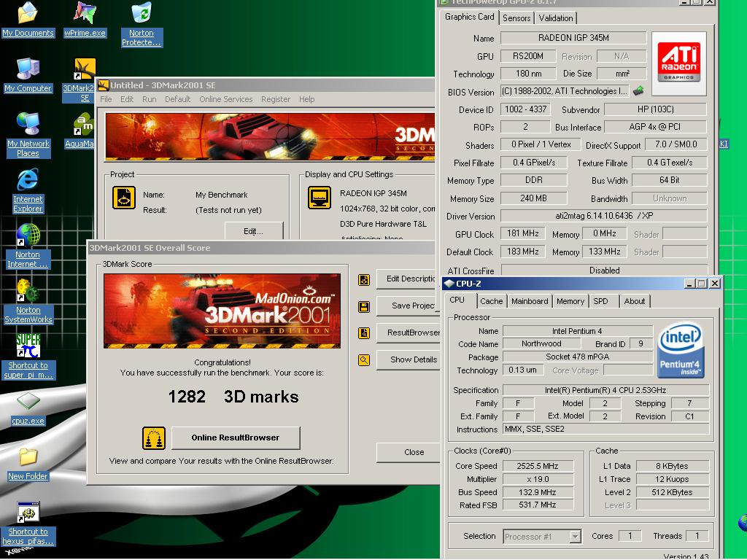Switch to About tab in CPU-Z
747x560 pixels.
pyautogui.click(x=634, y=301)
